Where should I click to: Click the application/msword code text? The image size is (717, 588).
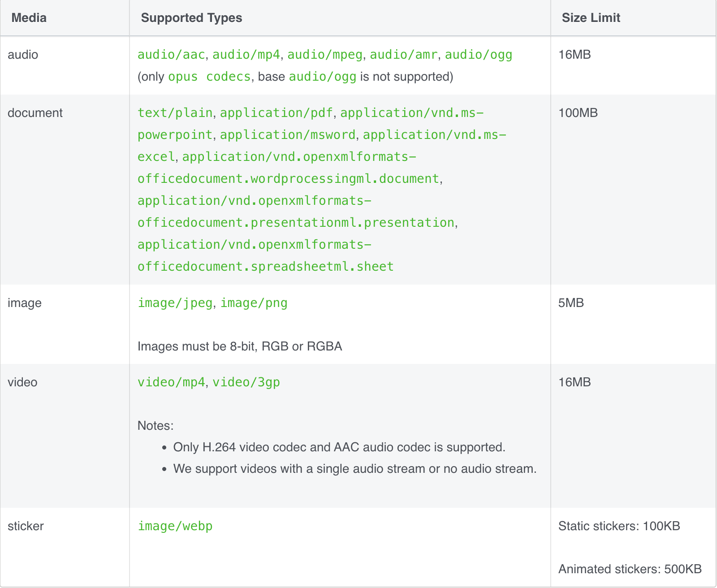pos(288,135)
